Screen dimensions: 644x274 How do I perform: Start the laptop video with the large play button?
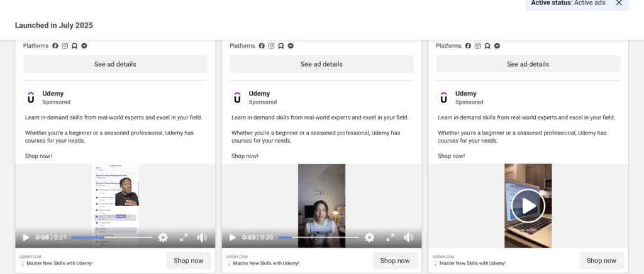pyautogui.click(x=528, y=206)
